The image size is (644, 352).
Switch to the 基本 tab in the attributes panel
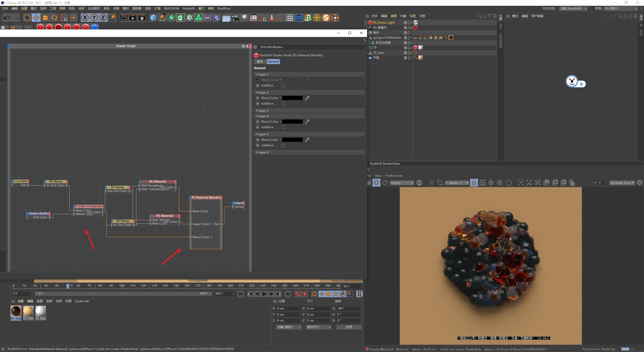coord(260,61)
